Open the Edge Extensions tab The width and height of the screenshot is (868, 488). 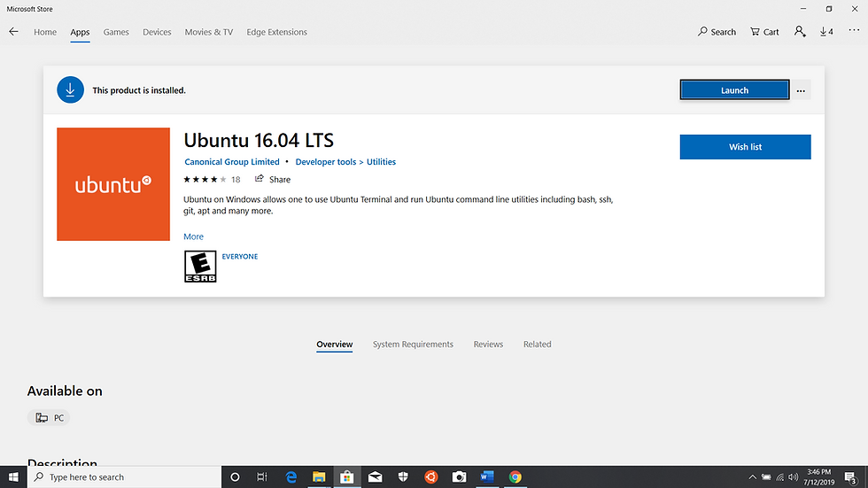tap(276, 32)
